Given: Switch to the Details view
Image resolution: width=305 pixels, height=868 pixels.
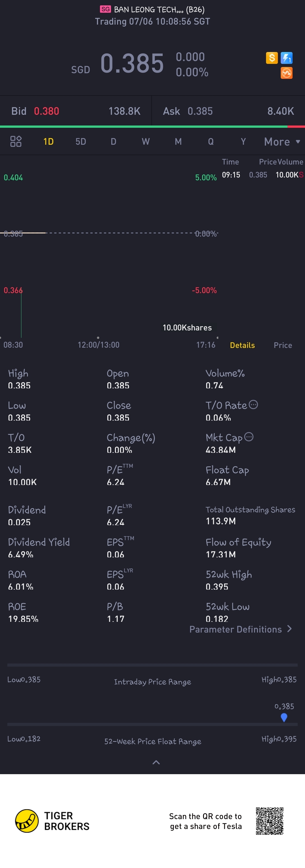Looking at the screenshot, I should [242, 345].
